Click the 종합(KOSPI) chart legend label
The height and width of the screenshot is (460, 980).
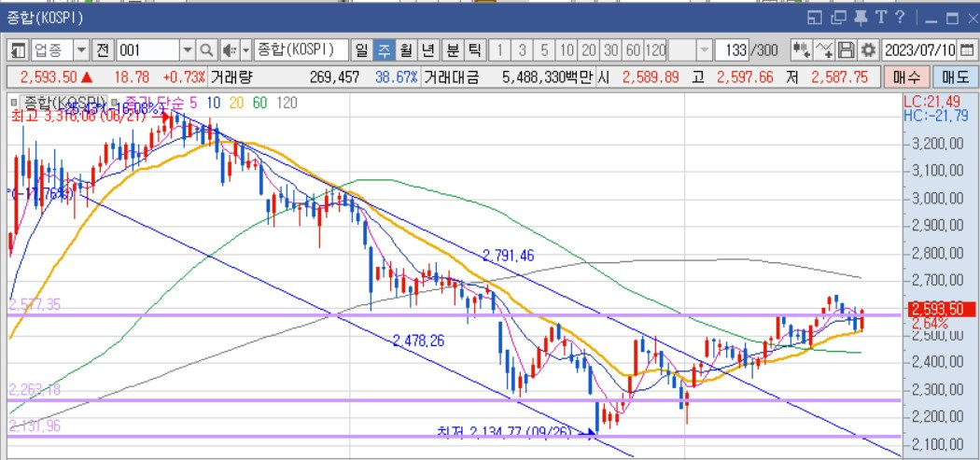[63, 103]
